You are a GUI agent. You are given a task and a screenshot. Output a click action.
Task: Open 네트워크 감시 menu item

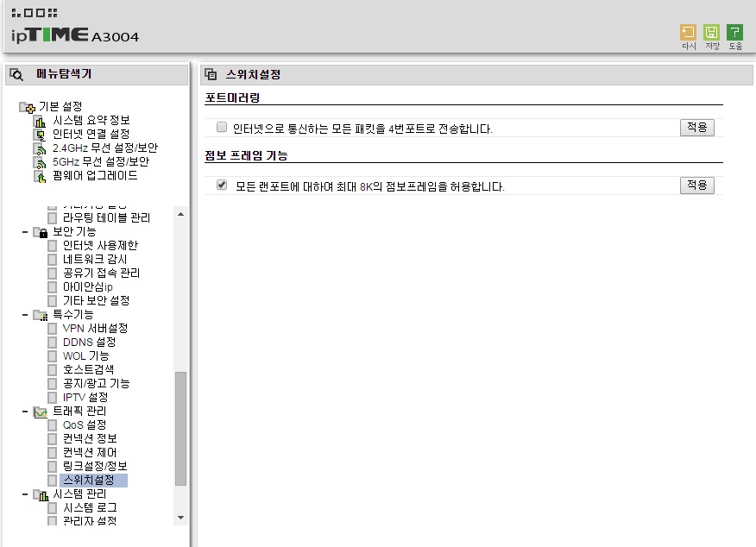click(x=95, y=260)
